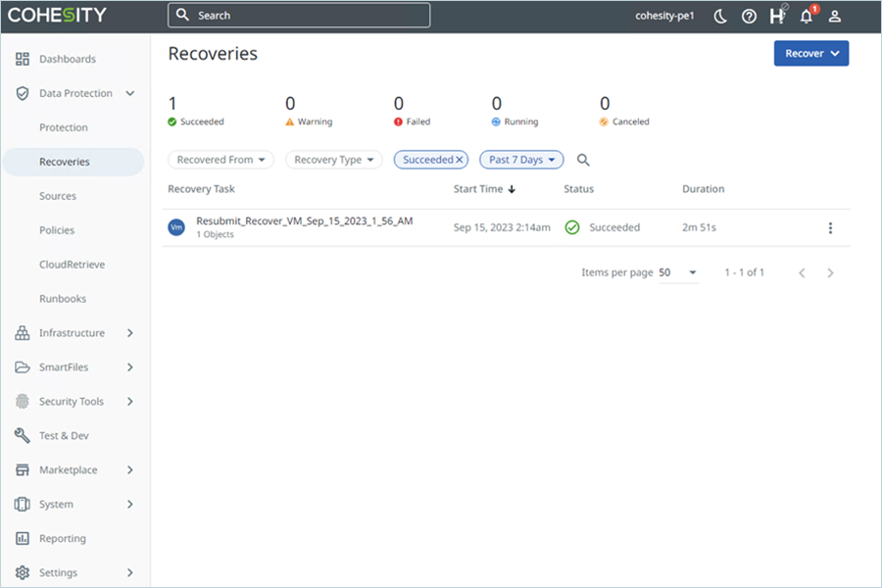Filter by Canceled count
Viewport: 882px width, 588px height.
tap(624, 111)
